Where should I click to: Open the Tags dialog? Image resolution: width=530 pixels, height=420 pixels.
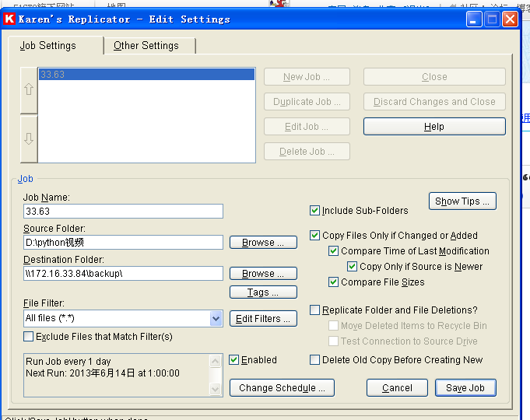pos(263,292)
